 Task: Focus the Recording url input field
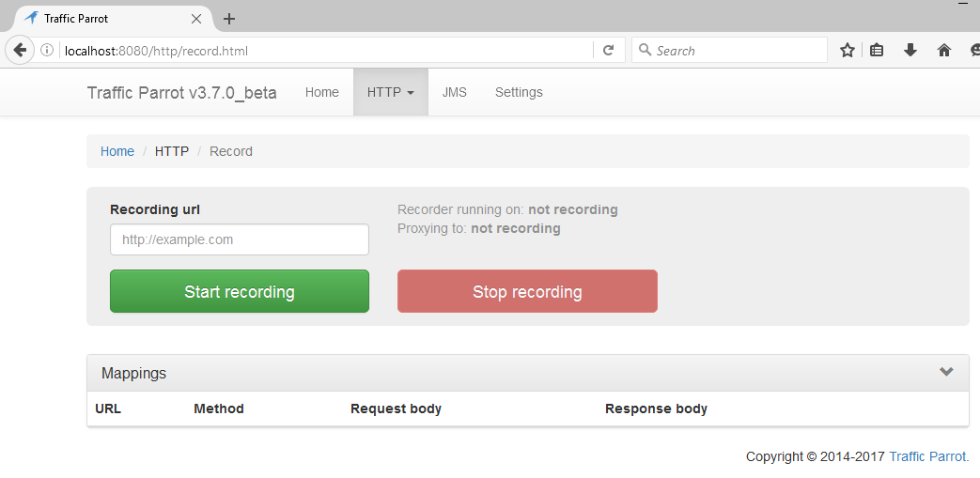click(239, 239)
